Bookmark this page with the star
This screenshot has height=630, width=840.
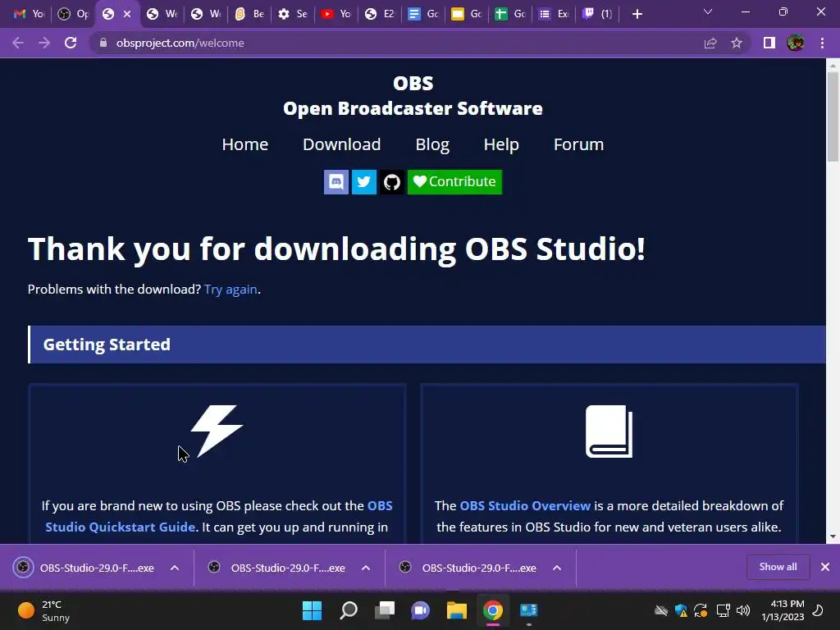tap(737, 43)
